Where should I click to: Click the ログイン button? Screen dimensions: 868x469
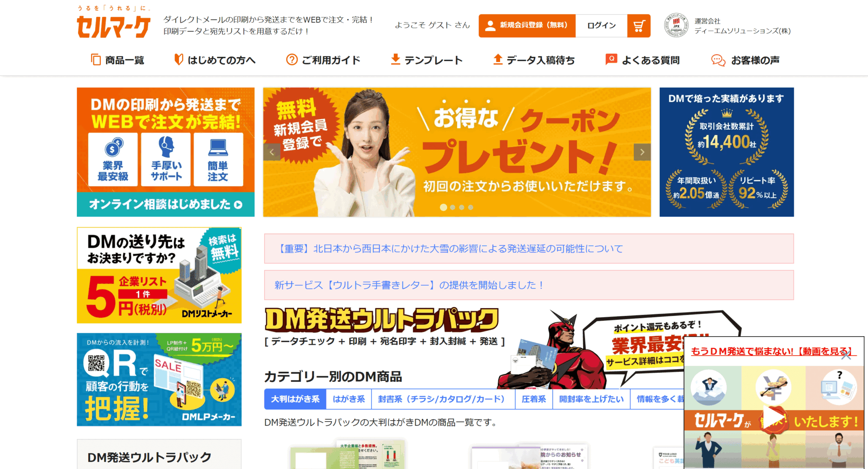pos(601,26)
